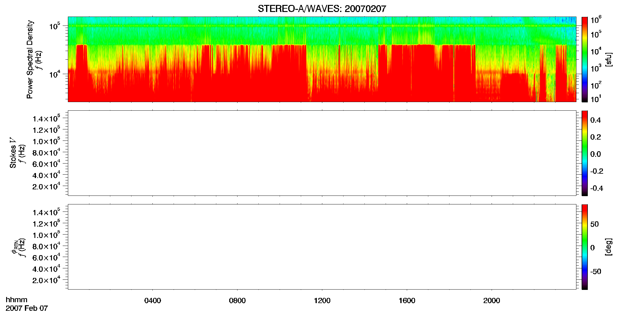Click the empty Stokes V plot panel

click(x=322, y=153)
